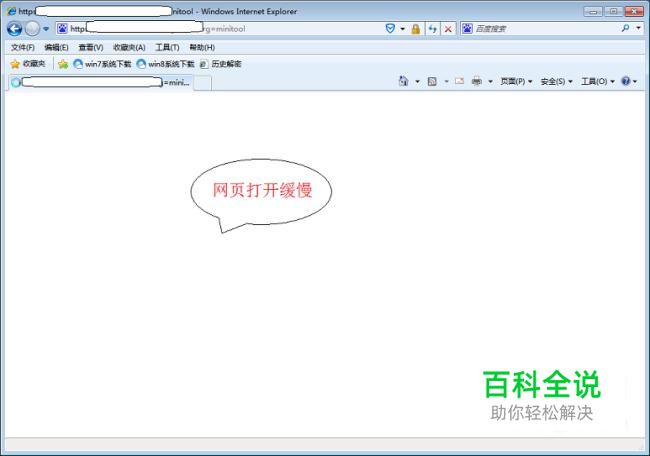Open the 安全(S) command menu

pos(556,81)
